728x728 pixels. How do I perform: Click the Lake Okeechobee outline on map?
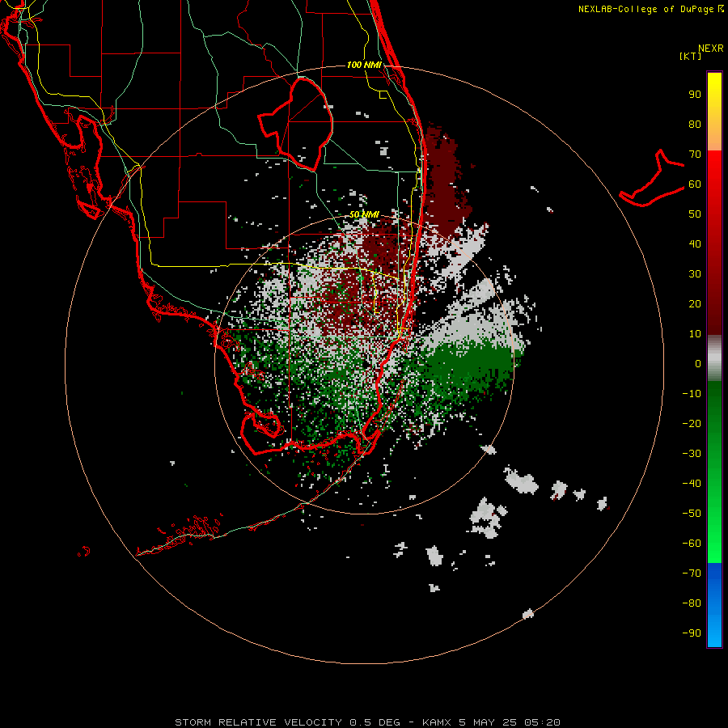click(x=296, y=124)
